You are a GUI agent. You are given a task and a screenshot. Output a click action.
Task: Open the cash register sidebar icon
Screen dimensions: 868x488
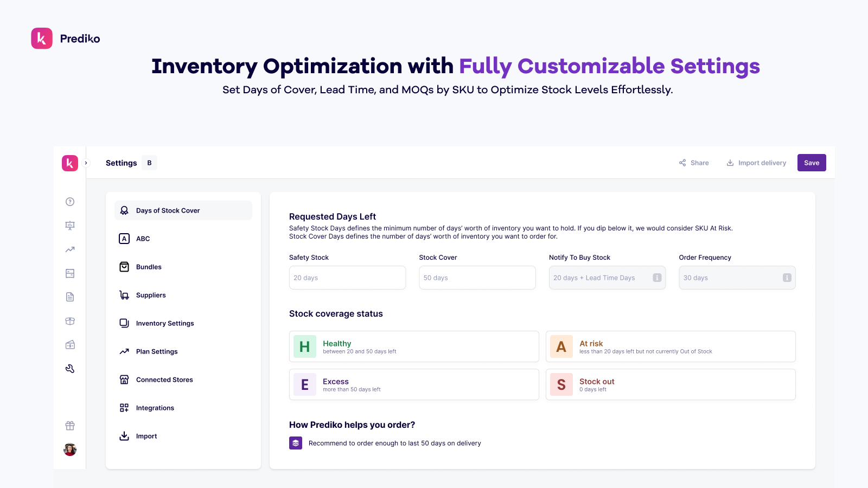[70, 345]
